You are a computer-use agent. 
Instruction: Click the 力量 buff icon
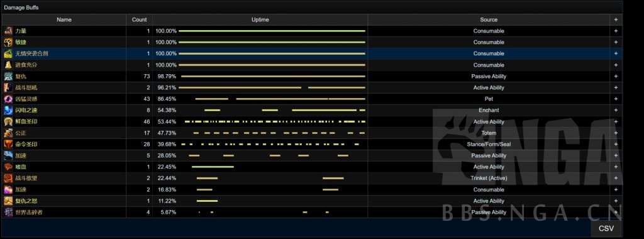point(8,31)
